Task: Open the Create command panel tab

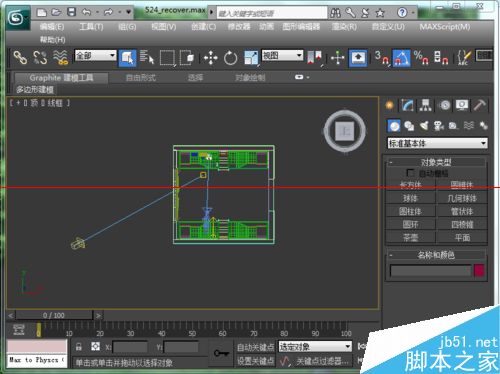Action: point(389,105)
